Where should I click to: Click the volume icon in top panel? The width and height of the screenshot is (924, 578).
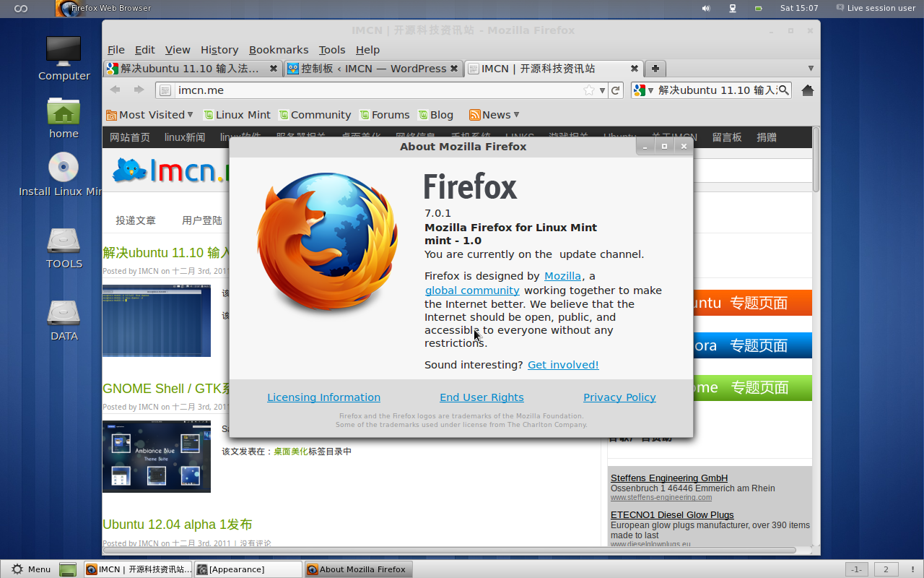(x=706, y=8)
